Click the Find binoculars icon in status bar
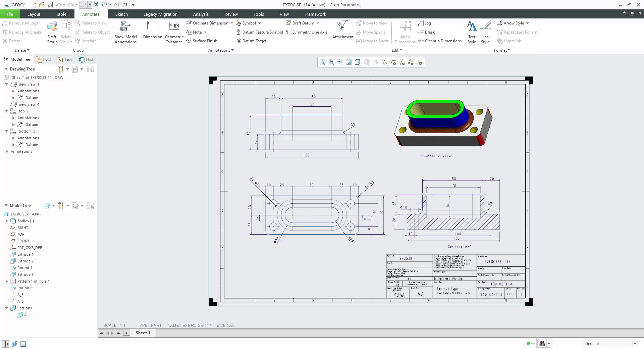This screenshot has width=644, height=349. [x=542, y=343]
